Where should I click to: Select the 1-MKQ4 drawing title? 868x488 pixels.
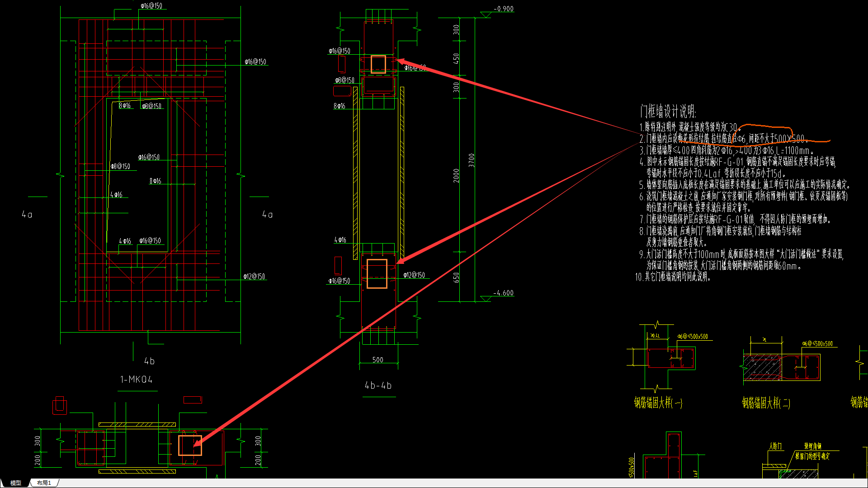[x=137, y=380]
